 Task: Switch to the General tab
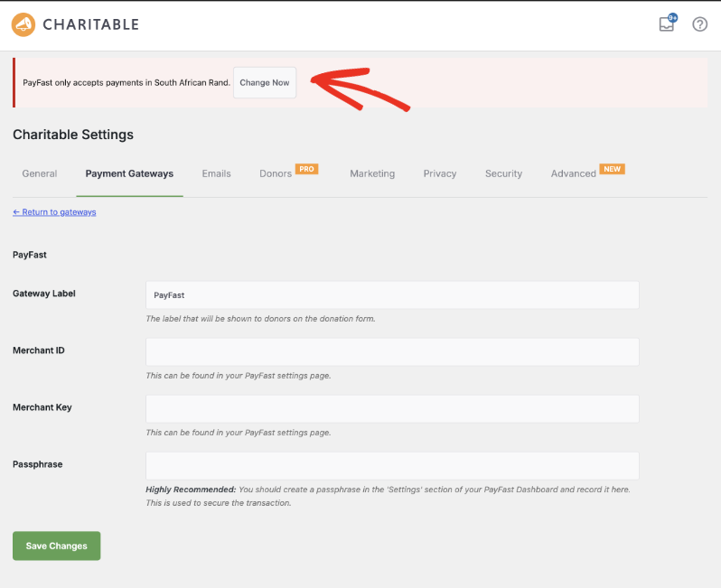click(x=40, y=173)
